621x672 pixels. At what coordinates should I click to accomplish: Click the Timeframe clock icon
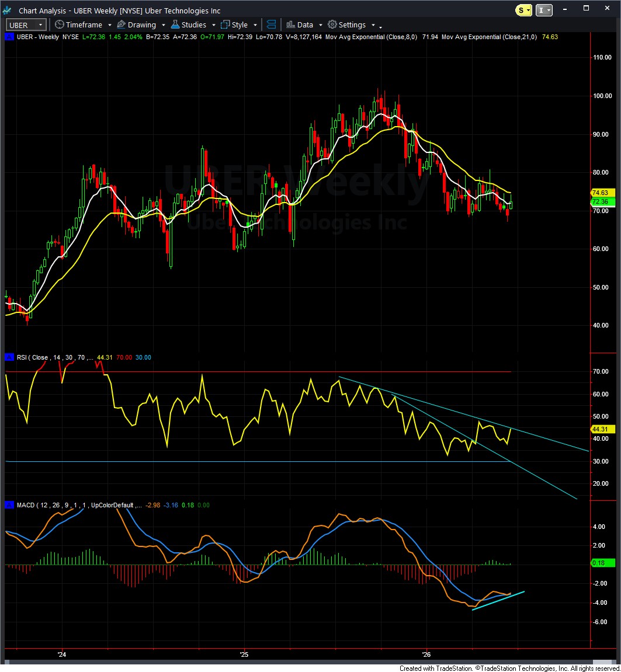[60, 25]
